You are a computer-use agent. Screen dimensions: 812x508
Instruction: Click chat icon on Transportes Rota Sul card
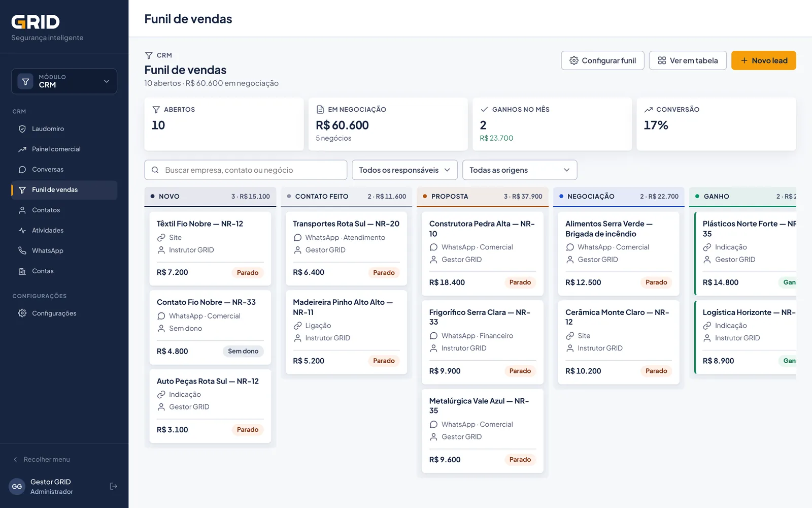298,238
